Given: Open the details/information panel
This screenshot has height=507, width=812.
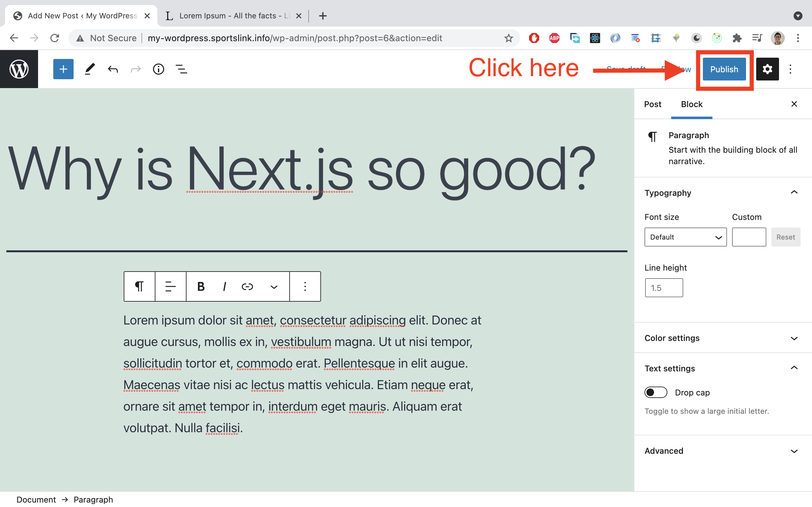Looking at the screenshot, I should [158, 69].
